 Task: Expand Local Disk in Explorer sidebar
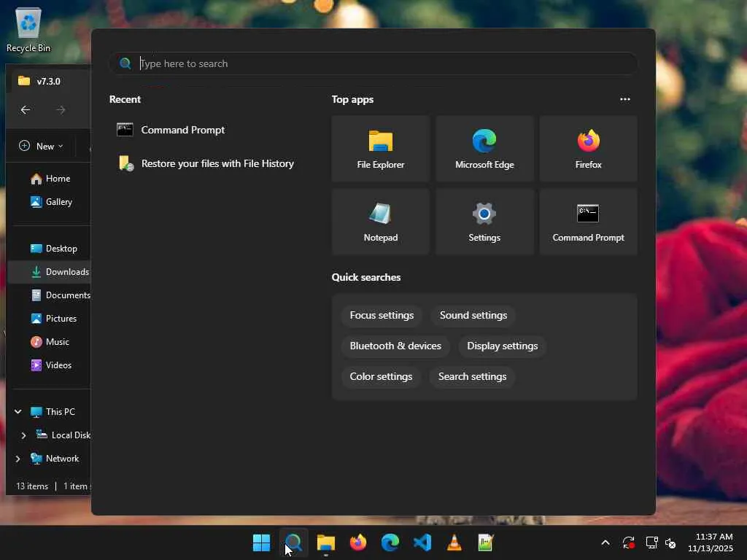click(x=23, y=435)
